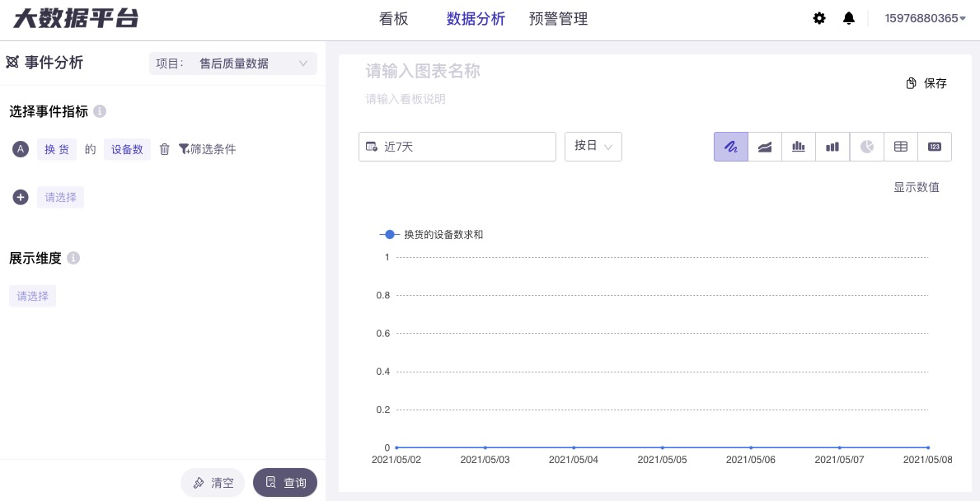Run the query with 查询 button

tap(285, 482)
